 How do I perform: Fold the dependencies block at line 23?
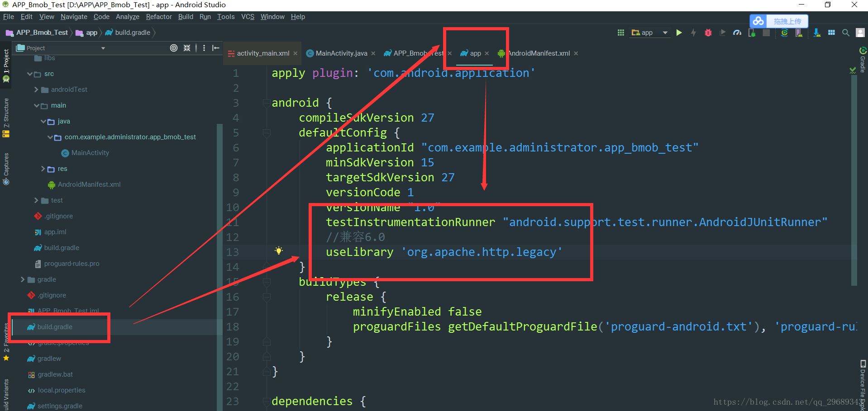[267, 401]
